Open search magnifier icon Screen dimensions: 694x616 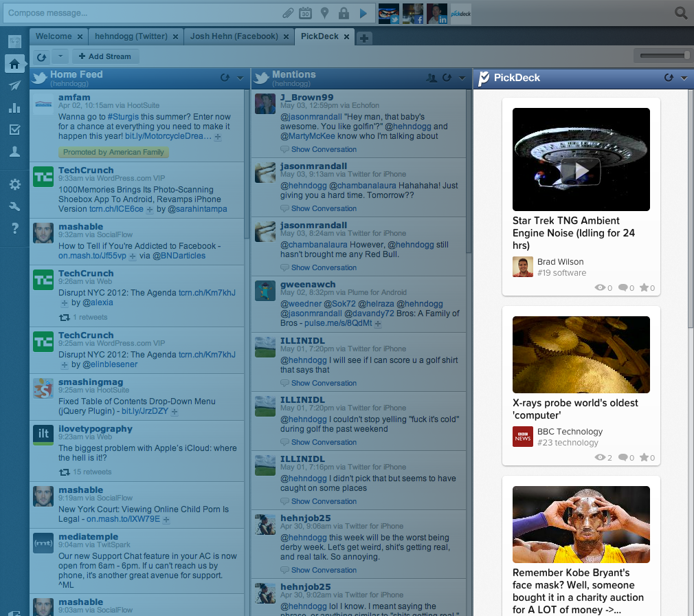(681, 13)
